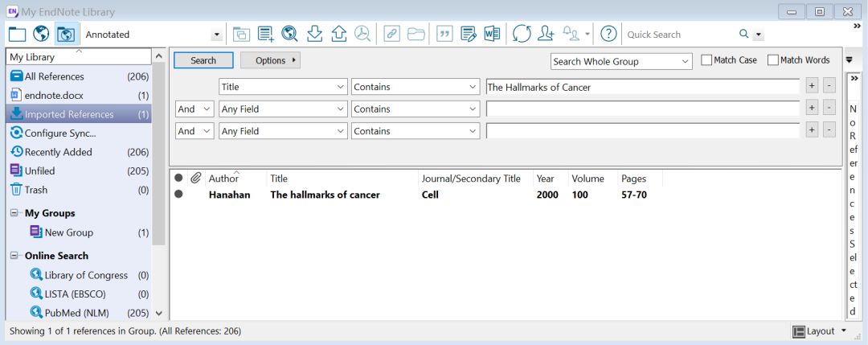Switch to Local Library Mode icon

[17, 35]
